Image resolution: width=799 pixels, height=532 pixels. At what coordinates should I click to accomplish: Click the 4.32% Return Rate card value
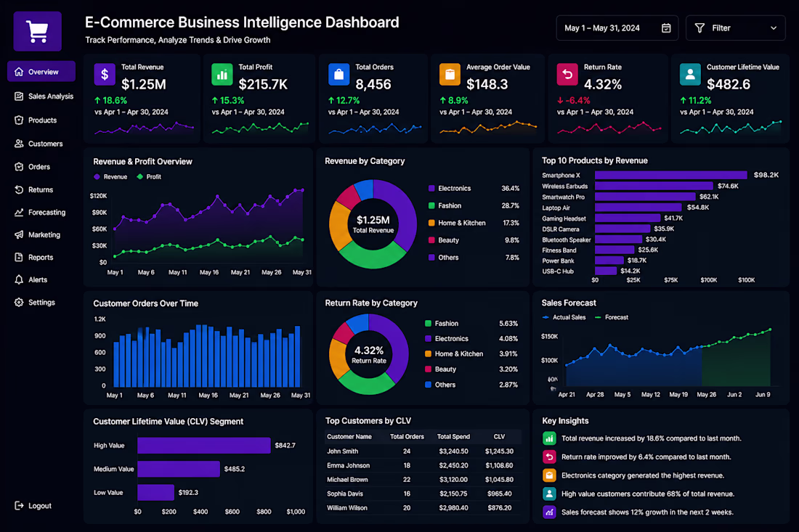[603, 84]
